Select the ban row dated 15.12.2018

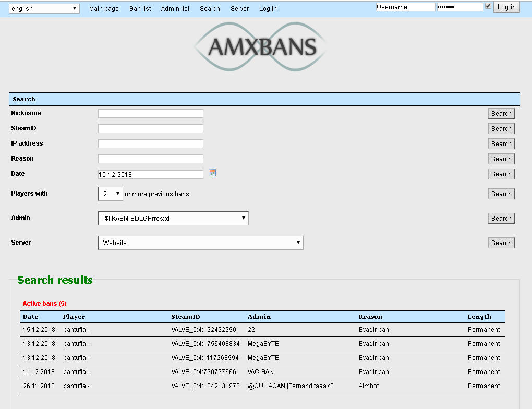tap(262, 330)
